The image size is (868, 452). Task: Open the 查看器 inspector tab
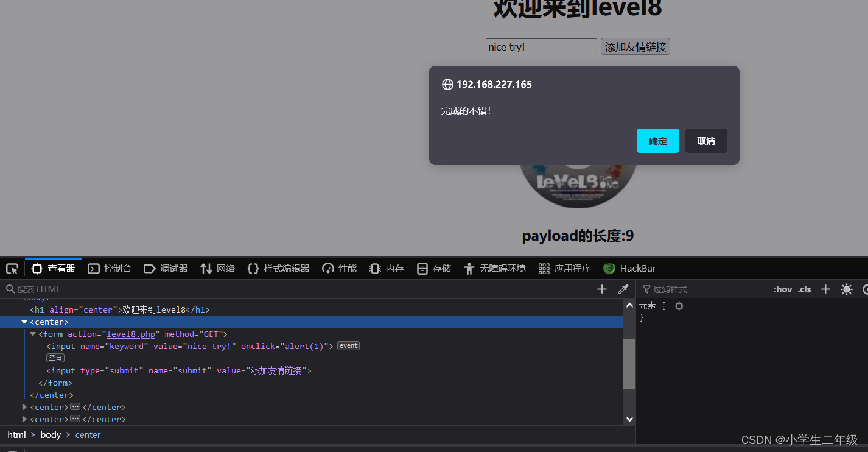pos(53,269)
